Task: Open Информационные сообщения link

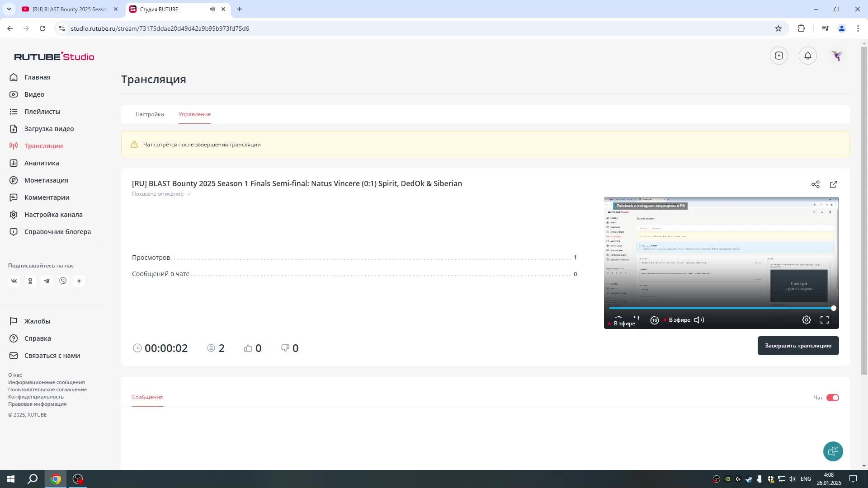Action: [46, 382]
